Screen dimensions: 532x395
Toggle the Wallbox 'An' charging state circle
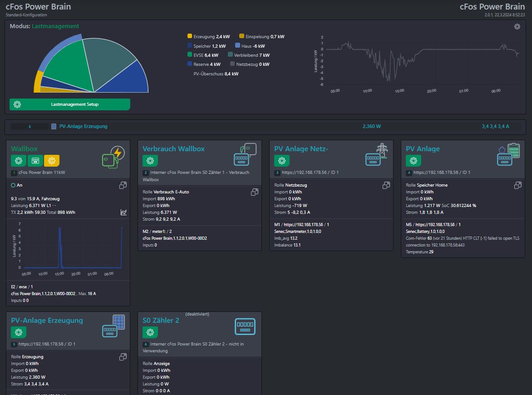point(13,185)
